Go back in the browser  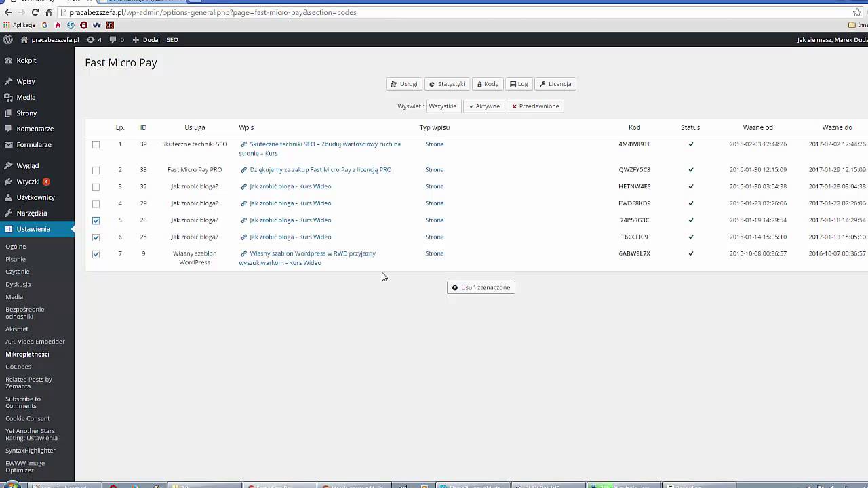pyautogui.click(x=7, y=12)
